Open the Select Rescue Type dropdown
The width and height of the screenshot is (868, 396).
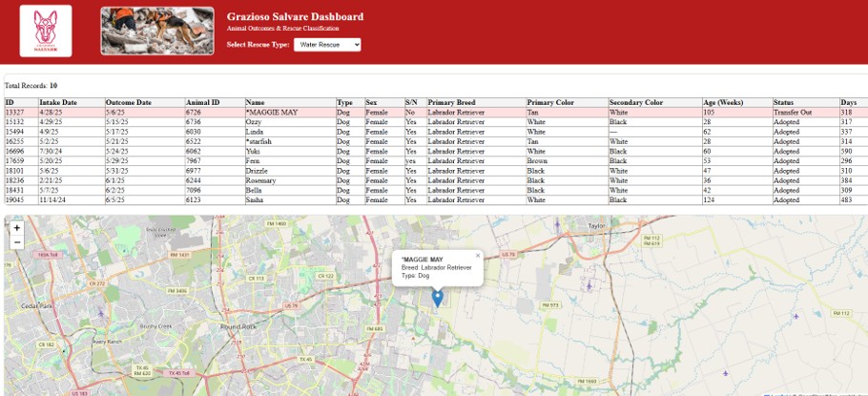tap(326, 45)
